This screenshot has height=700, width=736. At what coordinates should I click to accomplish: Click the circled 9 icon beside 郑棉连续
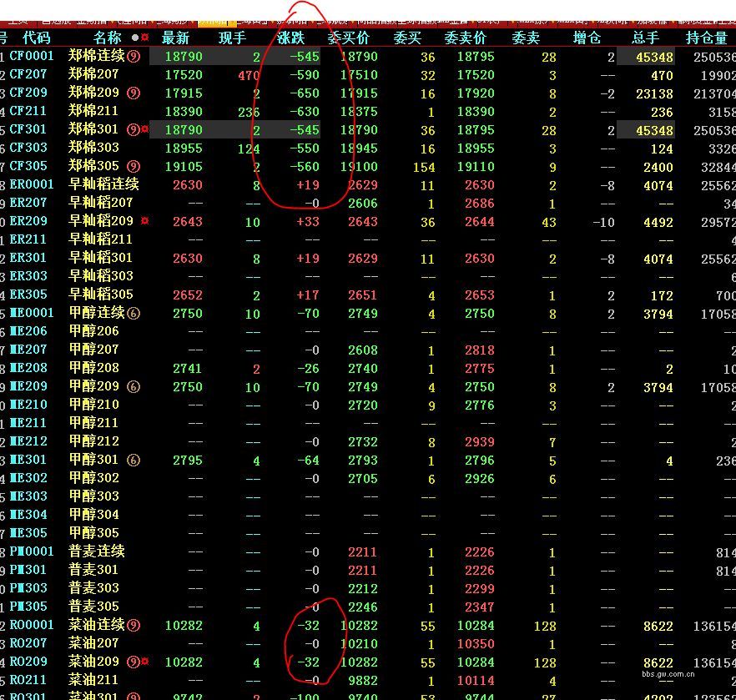click(x=134, y=57)
